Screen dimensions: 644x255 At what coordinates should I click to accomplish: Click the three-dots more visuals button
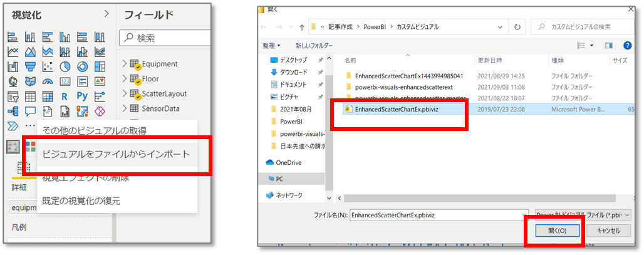30,125
